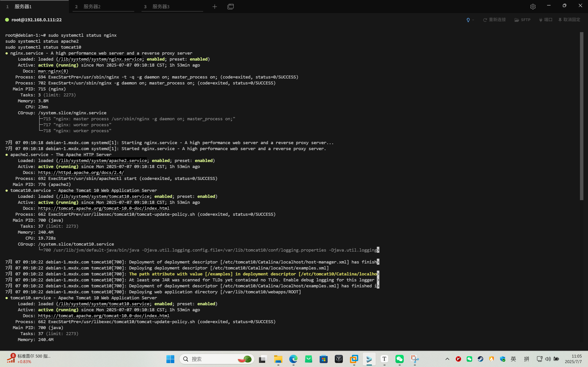
Task: Click the nginx.service header line
Action: [99, 53]
